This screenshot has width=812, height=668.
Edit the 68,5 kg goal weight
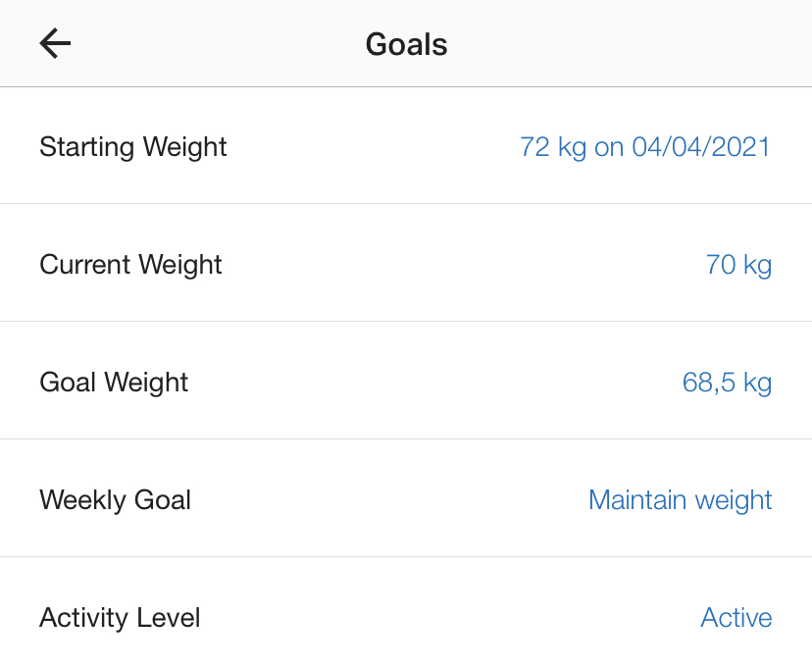click(727, 383)
